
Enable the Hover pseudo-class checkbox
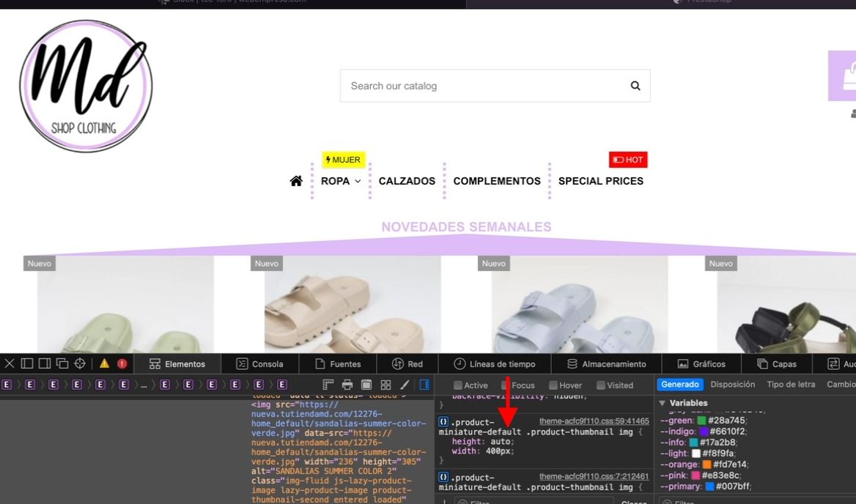pyautogui.click(x=553, y=385)
